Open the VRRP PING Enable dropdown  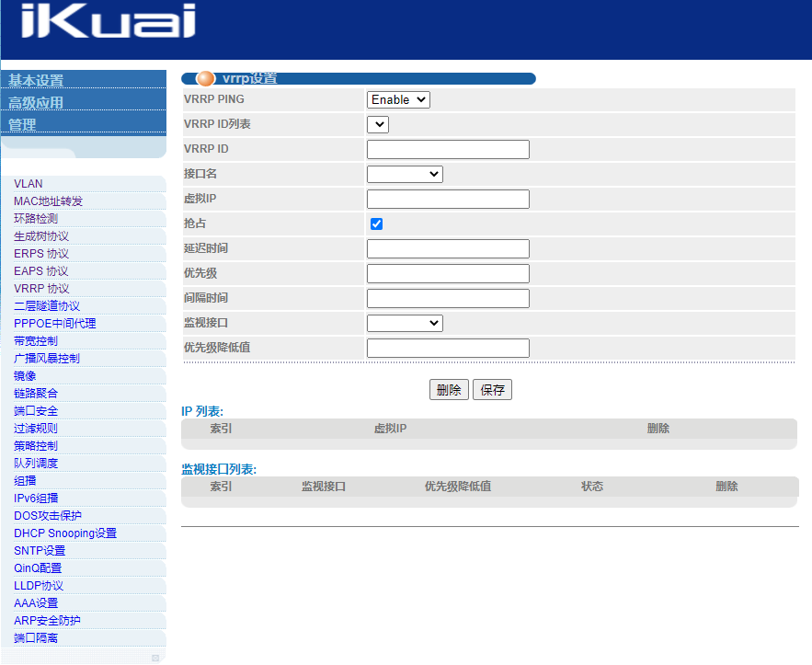click(398, 99)
